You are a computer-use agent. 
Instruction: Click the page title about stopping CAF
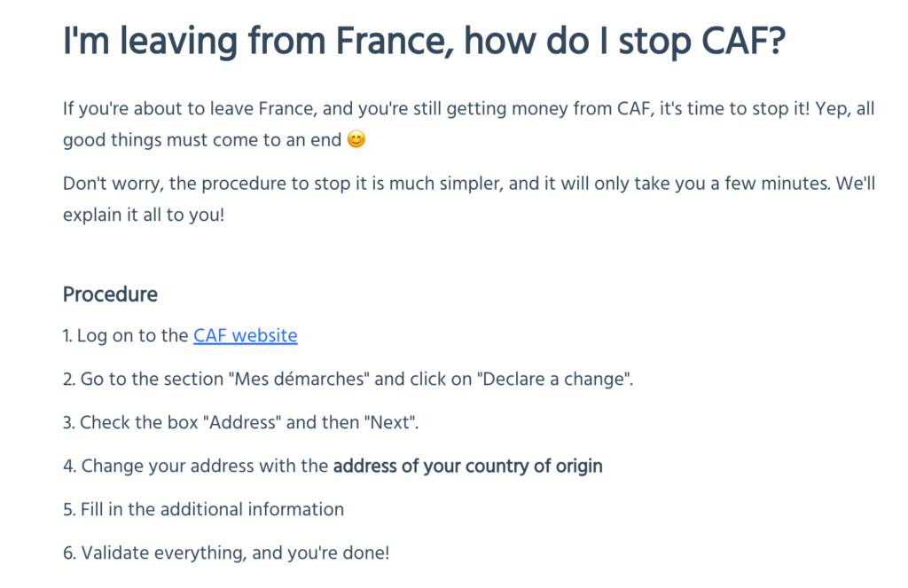[x=424, y=41]
